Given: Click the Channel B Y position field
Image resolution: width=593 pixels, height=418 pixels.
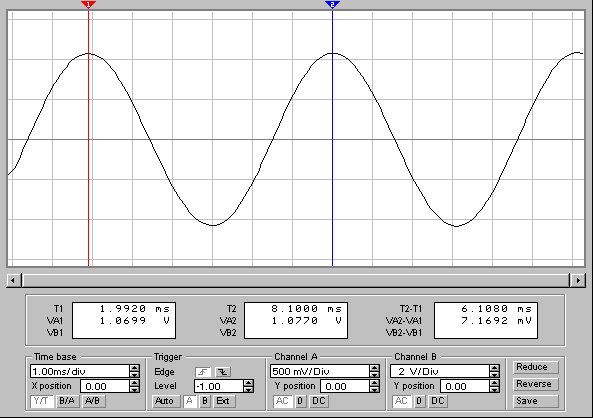Looking at the screenshot, I should (465, 386).
